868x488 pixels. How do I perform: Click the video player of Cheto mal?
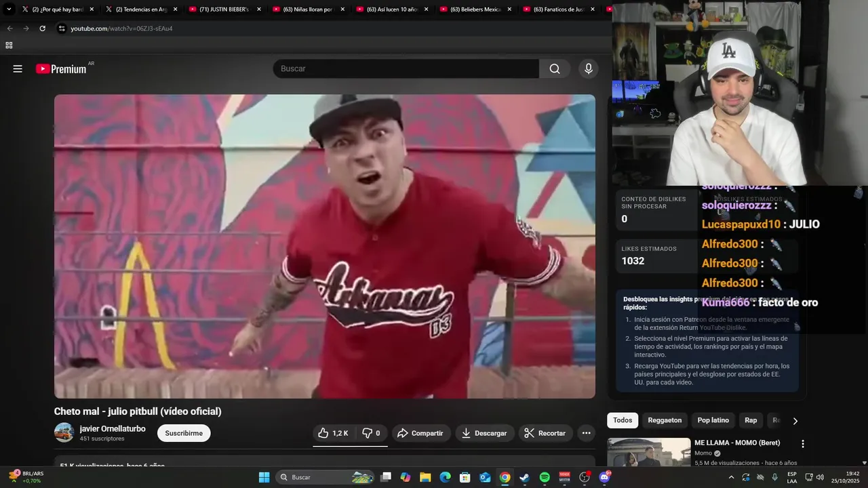click(325, 246)
